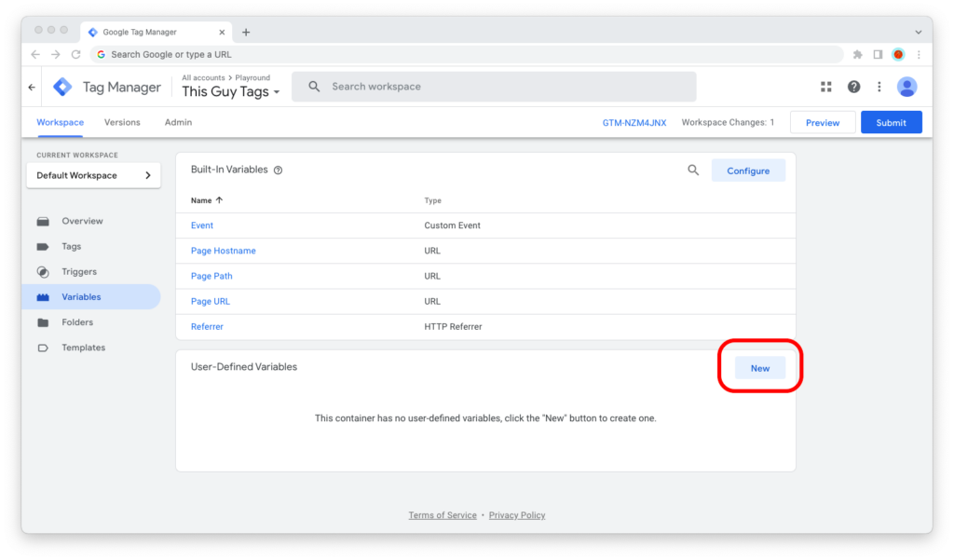954x560 pixels.
Task: Open the Default Workspace selector
Action: 94,175
